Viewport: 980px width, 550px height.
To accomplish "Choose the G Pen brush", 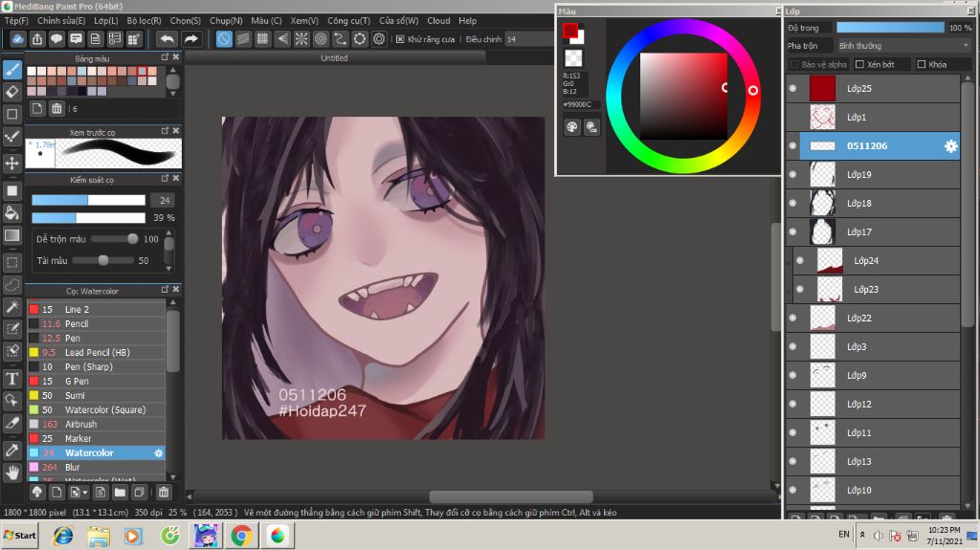I will 97,382.
